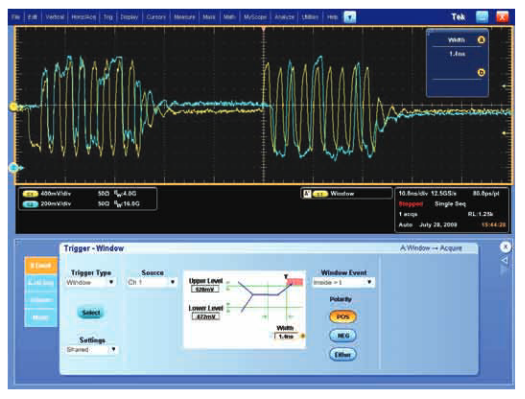Click the Single Seq status text

tap(450, 204)
